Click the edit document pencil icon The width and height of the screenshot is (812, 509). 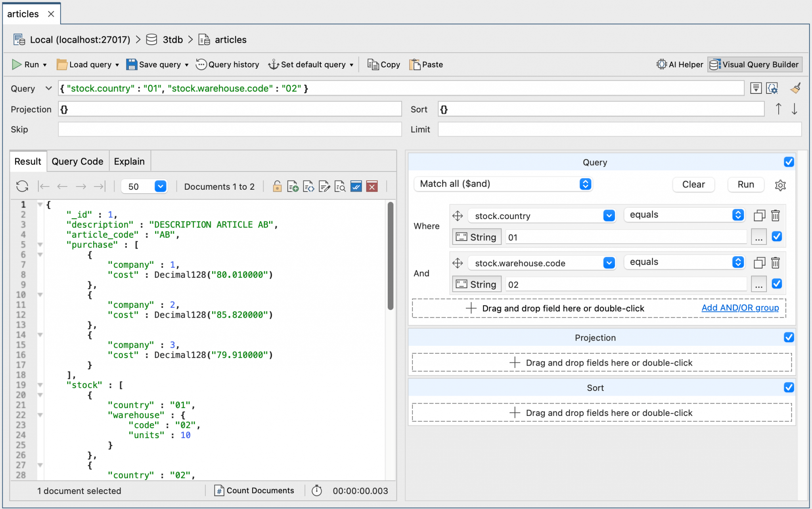pyautogui.click(x=324, y=186)
